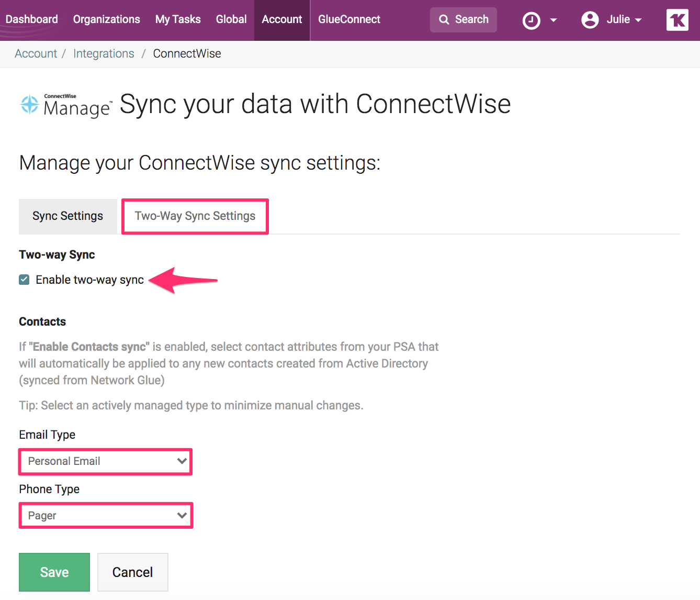Open the Julie user menu caret
The image size is (700, 600).
pyautogui.click(x=638, y=20)
